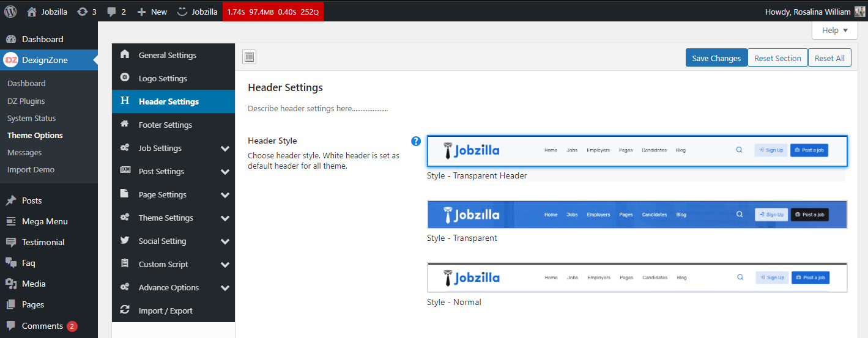Go to Mega Menu in sidebar
Image resolution: width=868 pixels, height=338 pixels.
point(45,221)
